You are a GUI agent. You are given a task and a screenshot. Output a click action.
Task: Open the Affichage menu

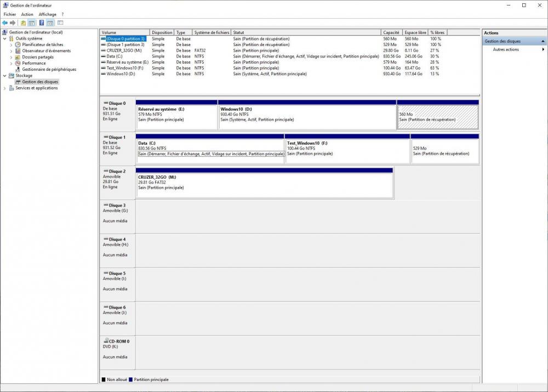point(47,14)
